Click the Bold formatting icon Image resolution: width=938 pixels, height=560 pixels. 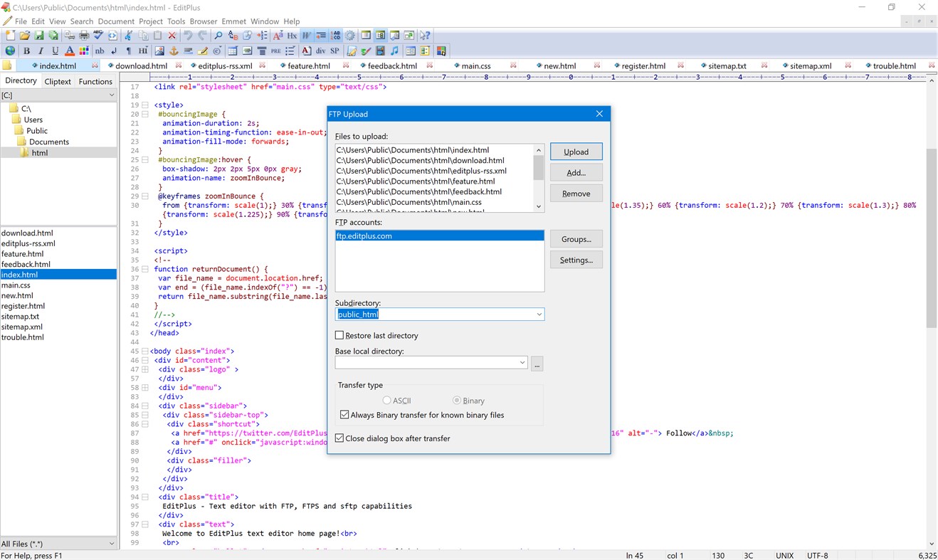[x=26, y=51]
